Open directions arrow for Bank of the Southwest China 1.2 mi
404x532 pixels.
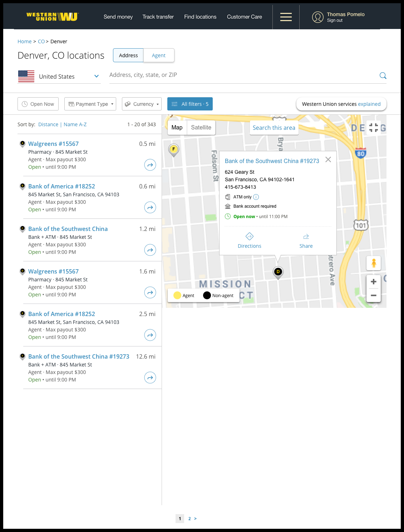(150, 250)
